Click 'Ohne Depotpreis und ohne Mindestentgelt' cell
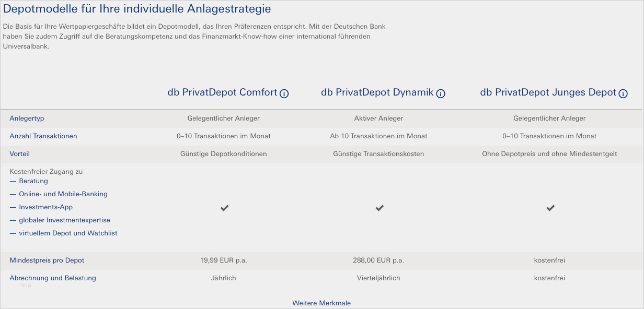644x309 pixels. [x=549, y=154]
